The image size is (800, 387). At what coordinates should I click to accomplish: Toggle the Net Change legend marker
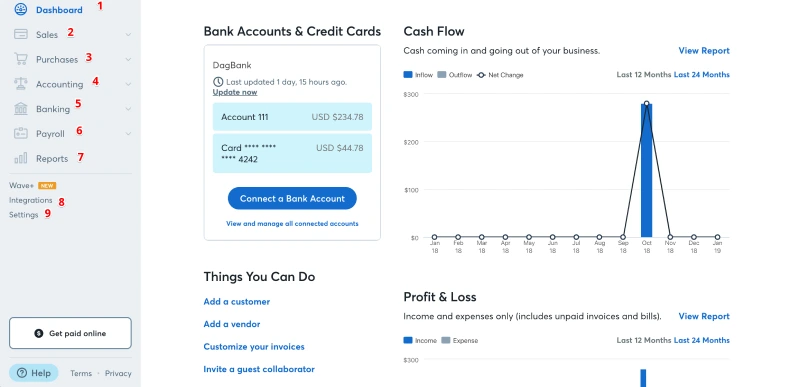tap(481, 75)
